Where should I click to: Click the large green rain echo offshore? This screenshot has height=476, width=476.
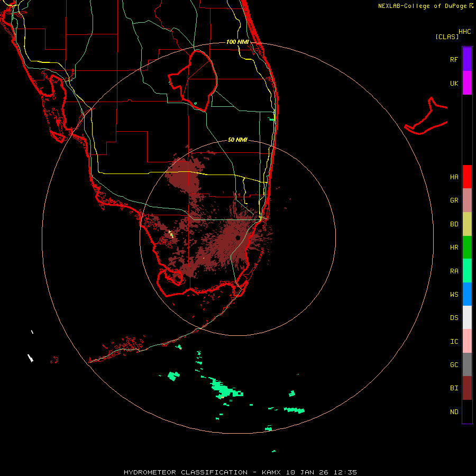click(224, 389)
